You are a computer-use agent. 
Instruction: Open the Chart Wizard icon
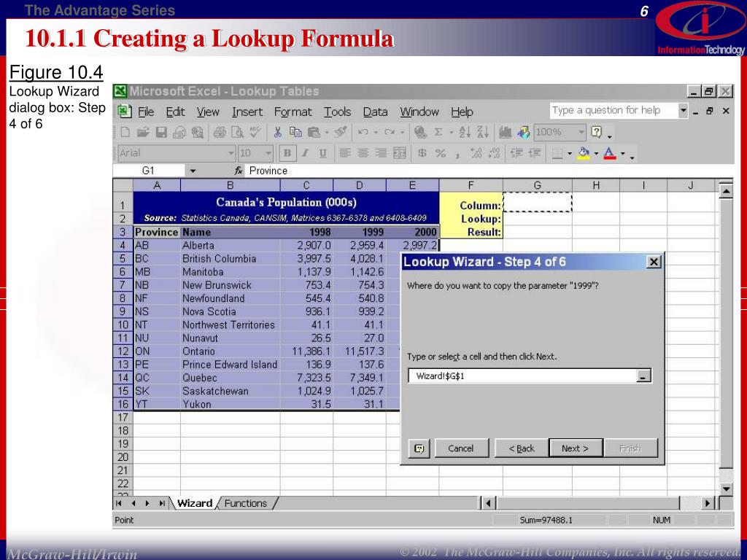505,133
